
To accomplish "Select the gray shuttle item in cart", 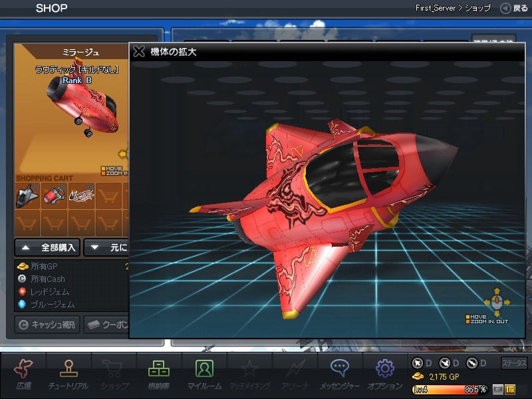I will 27,195.
